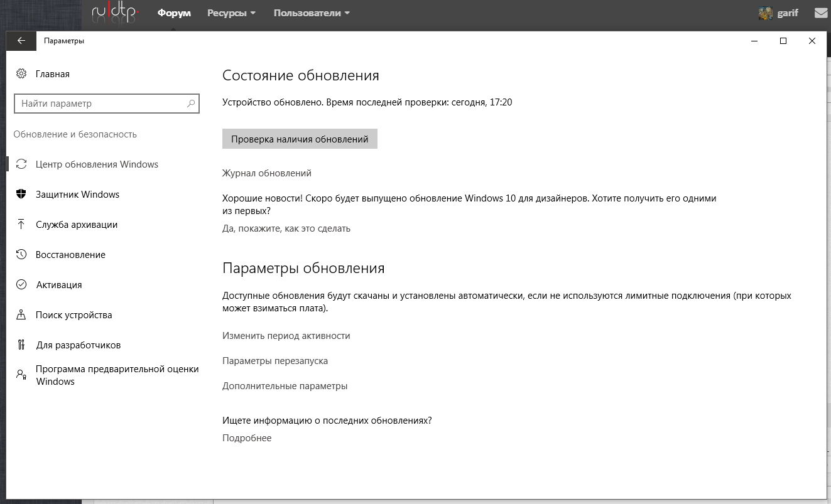Click the Активация checkmark circle icon
831x504 pixels.
pos(21,285)
